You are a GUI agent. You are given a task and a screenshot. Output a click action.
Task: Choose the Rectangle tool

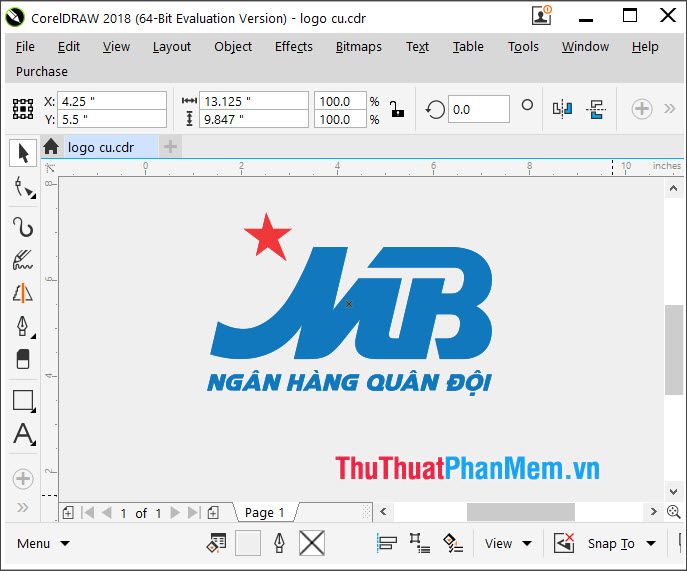point(24,401)
